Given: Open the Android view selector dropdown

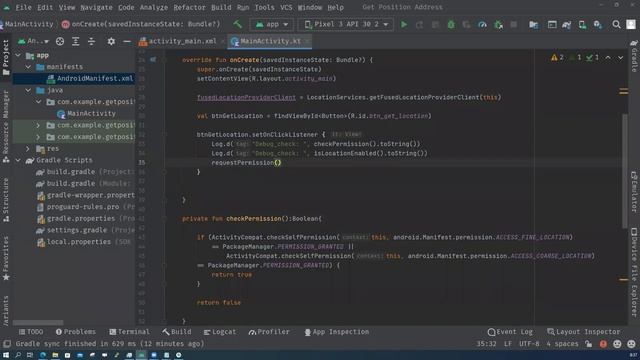Looking at the screenshot, I should pos(33,41).
